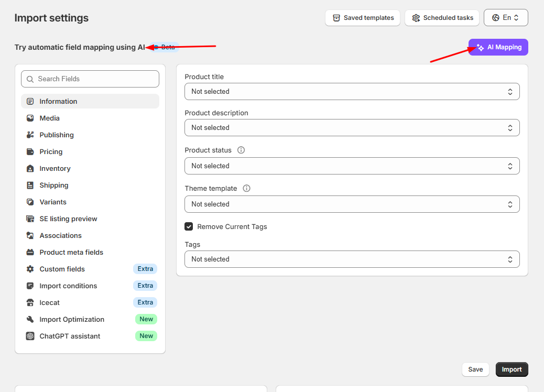The width and height of the screenshot is (544, 392).
Task: Open the Inventory section
Action: pos(90,169)
